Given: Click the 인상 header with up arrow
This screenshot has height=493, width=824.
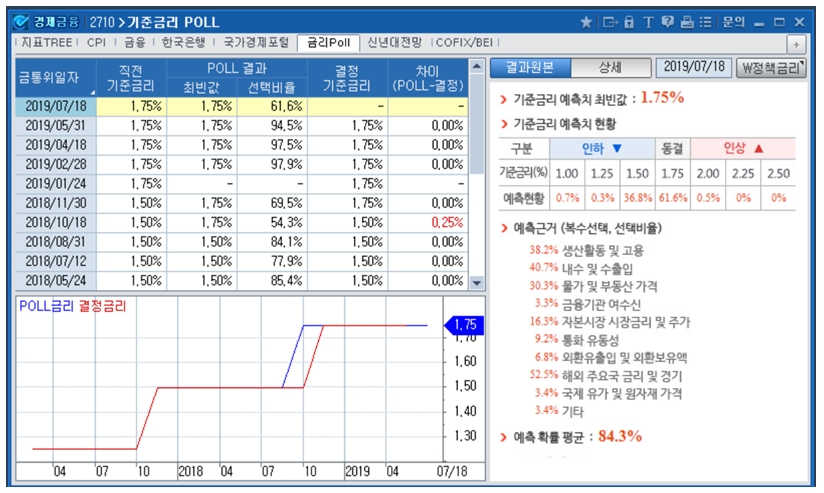Looking at the screenshot, I should click(x=743, y=149).
